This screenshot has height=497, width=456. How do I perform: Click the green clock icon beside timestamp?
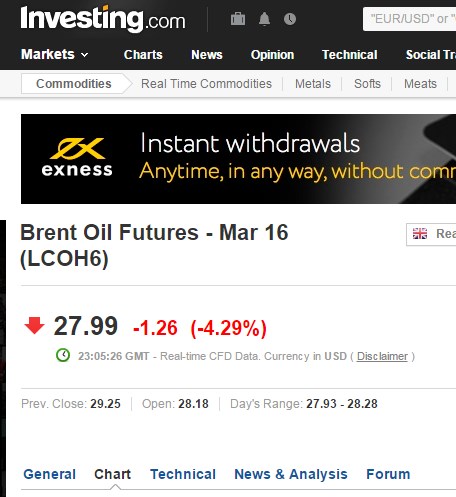click(x=63, y=355)
